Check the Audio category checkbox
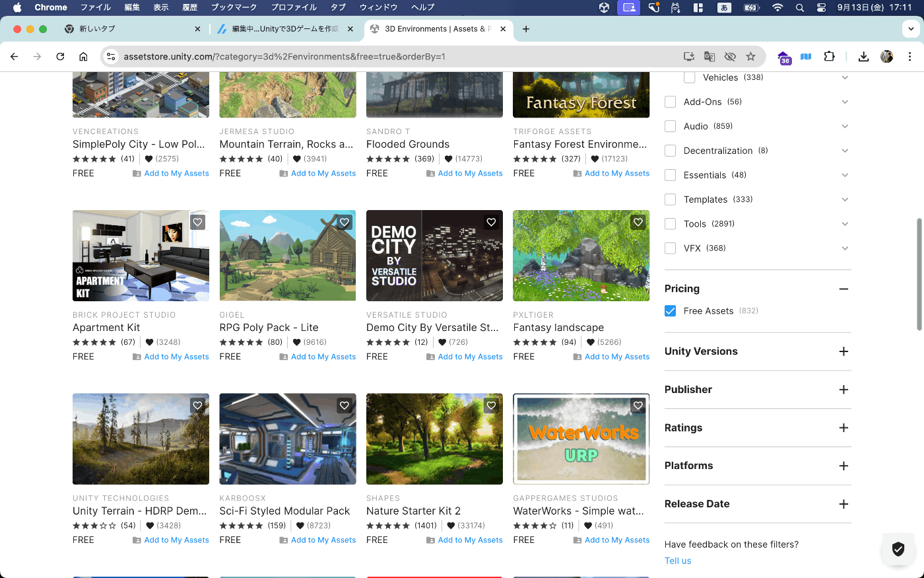This screenshot has width=924, height=578. [671, 126]
